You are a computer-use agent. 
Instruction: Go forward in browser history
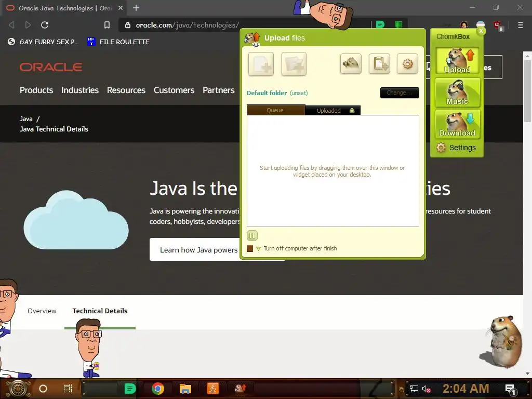pyautogui.click(x=28, y=25)
